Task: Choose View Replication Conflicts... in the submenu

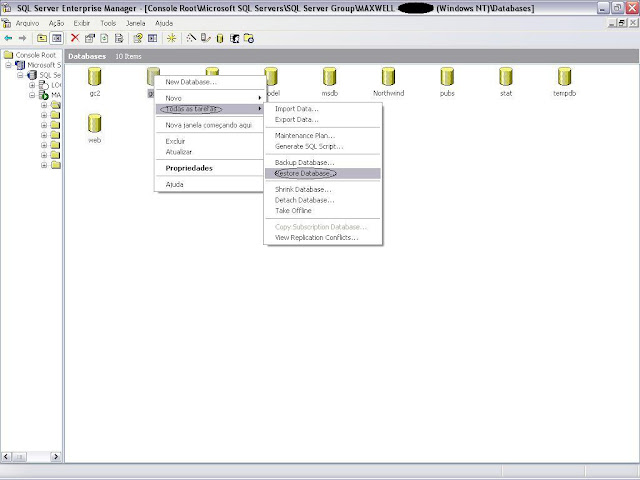Action: (323, 238)
